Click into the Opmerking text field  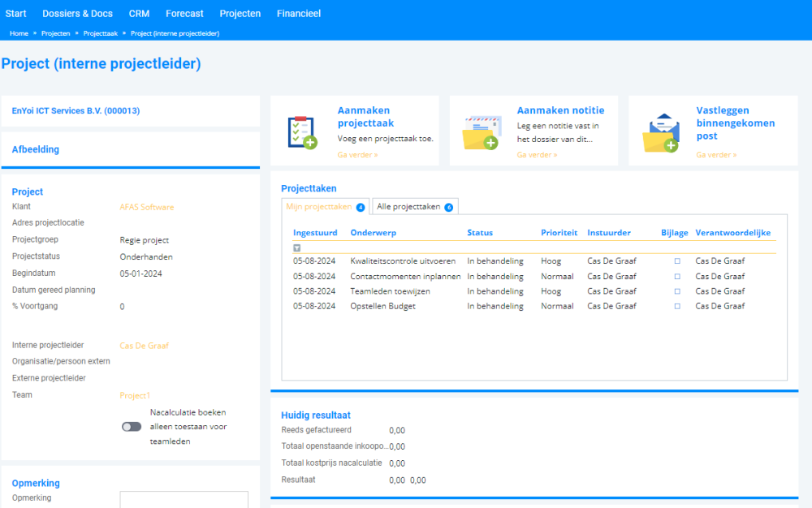coord(184,499)
